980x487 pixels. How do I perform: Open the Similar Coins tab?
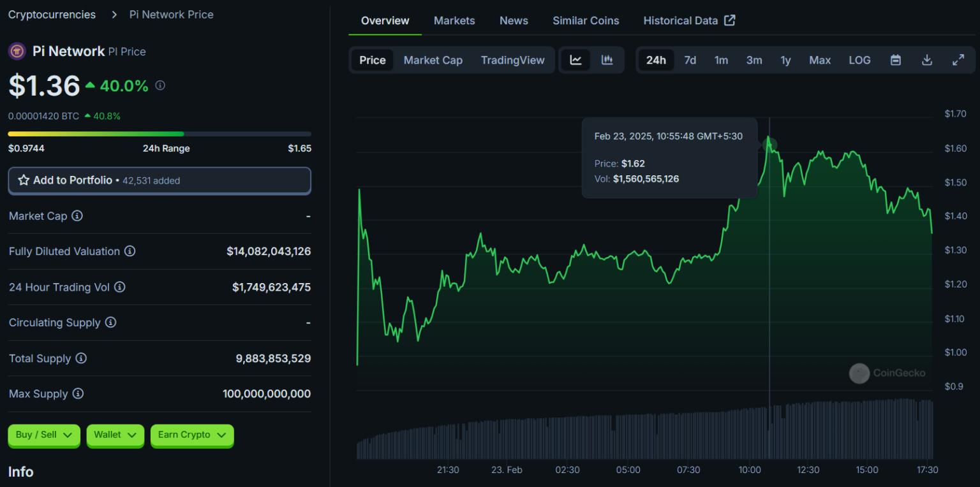coord(585,20)
